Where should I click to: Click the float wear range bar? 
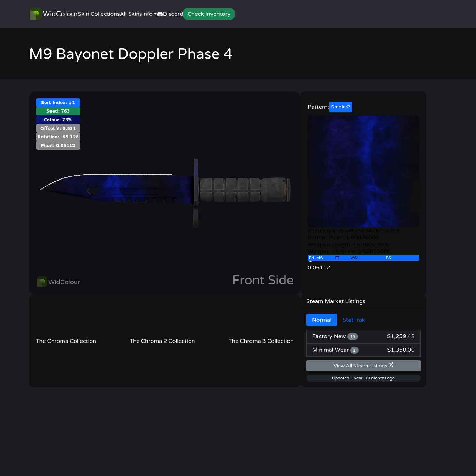363,258
